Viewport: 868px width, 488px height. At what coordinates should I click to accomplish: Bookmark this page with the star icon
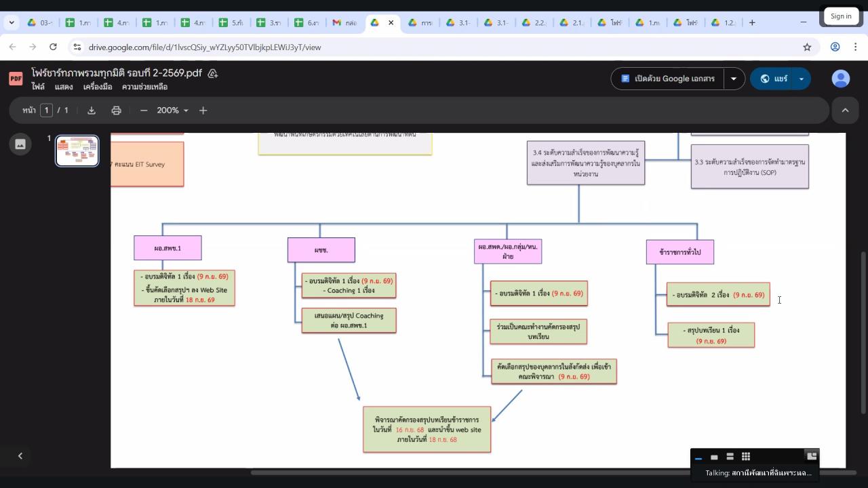pos(807,47)
